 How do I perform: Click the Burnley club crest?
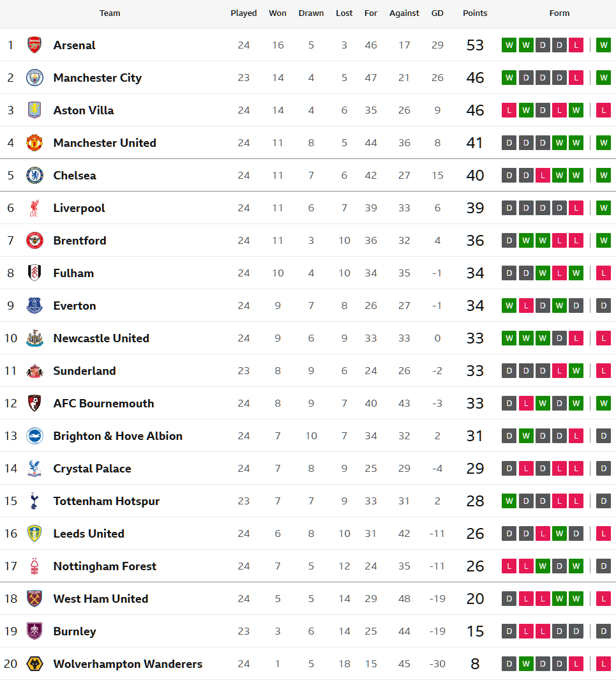pyautogui.click(x=34, y=631)
